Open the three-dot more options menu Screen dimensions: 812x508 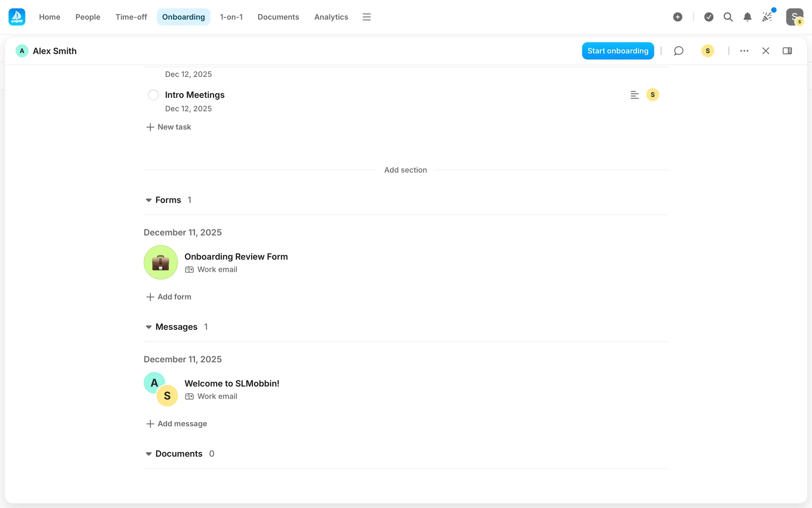coord(744,51)
